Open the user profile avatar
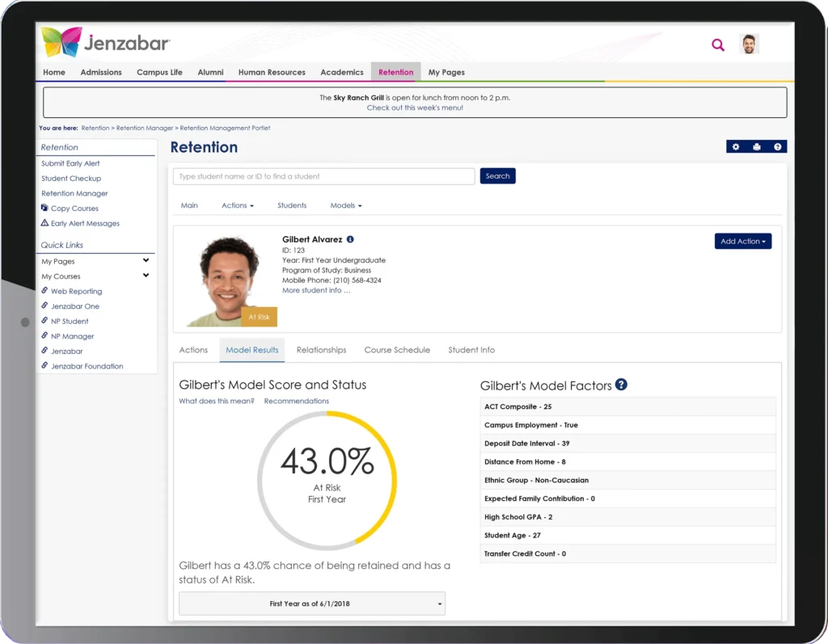 [750, 44]
